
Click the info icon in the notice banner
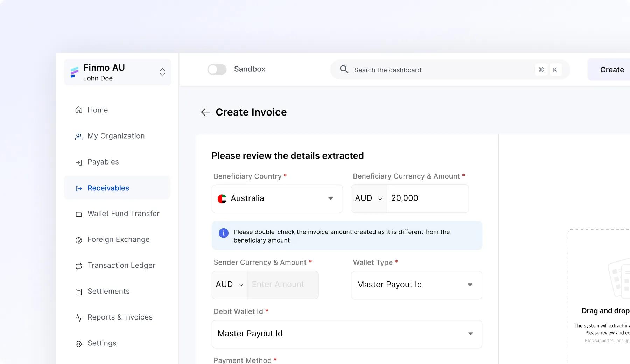(x=224, y=233)
